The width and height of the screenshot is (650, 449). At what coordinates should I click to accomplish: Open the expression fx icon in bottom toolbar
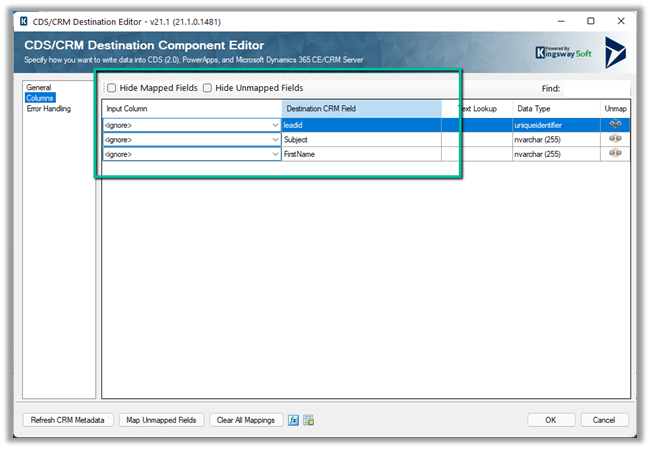[x=294, y=420]
